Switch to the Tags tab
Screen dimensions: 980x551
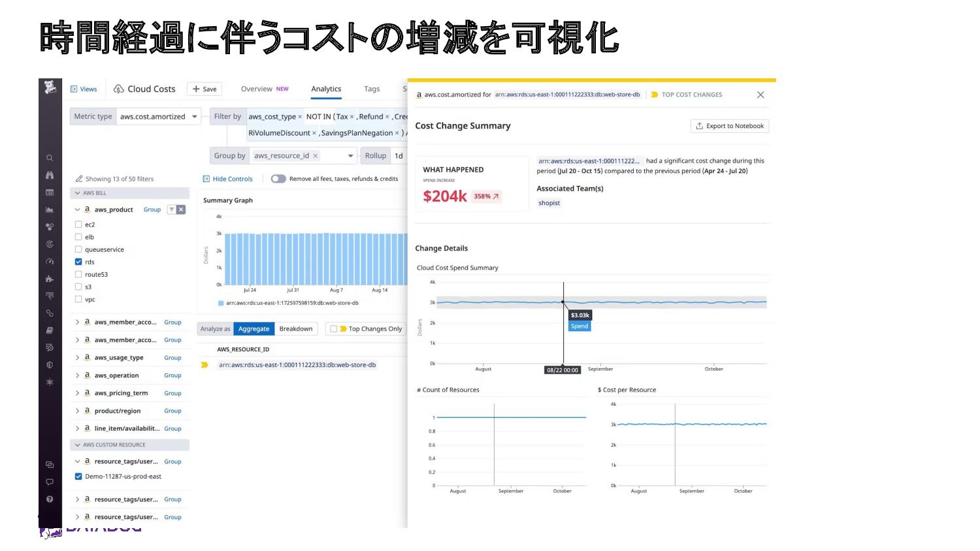pyautogui.click(x=372, y=89)
